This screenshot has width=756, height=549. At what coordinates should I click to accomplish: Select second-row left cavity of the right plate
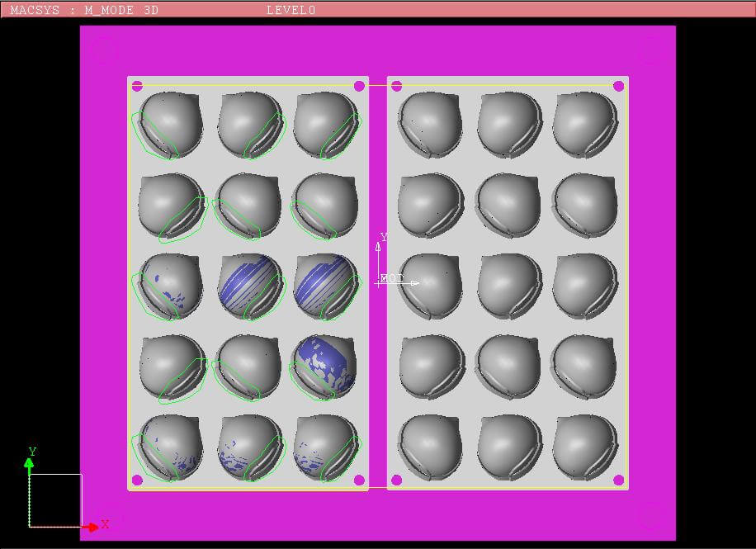click(432, 206)
